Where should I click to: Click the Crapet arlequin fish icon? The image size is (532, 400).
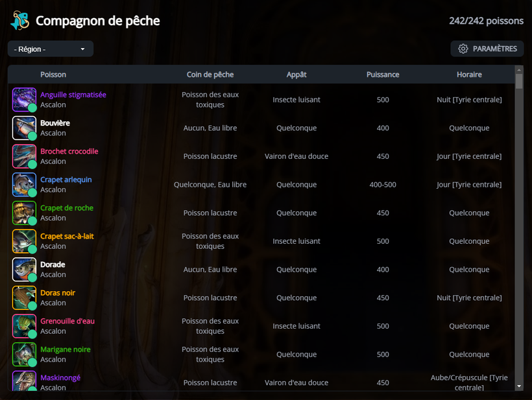[x=24, y=184]
